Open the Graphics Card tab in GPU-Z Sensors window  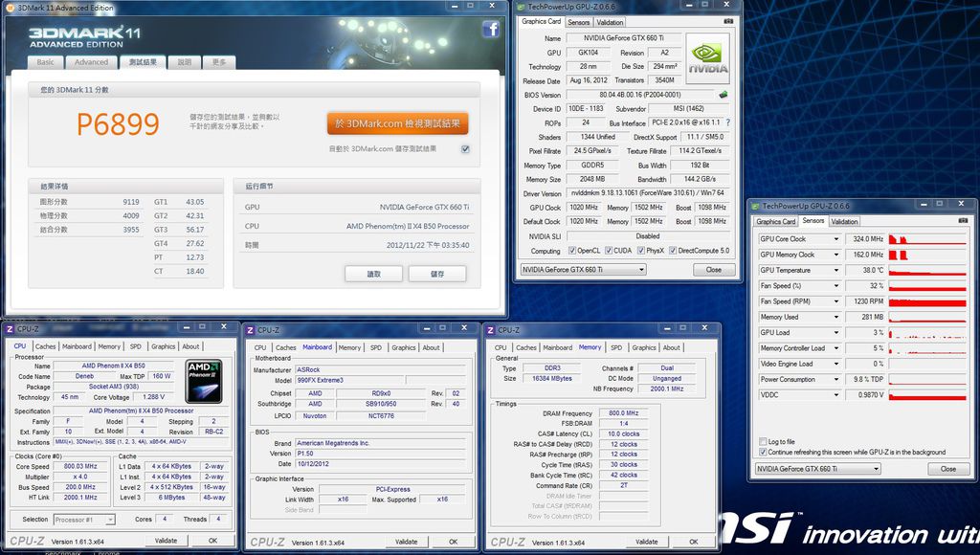point(775,221)
